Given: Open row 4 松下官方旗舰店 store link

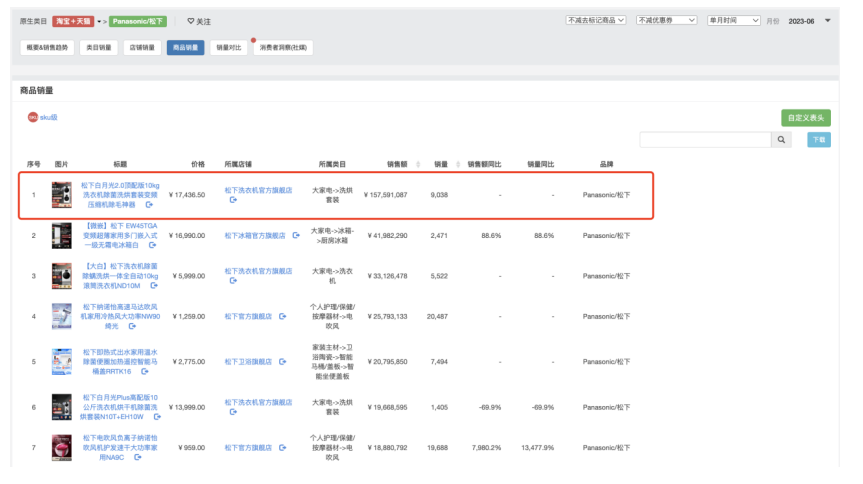Looking at the screenshot, I should 248,317.
